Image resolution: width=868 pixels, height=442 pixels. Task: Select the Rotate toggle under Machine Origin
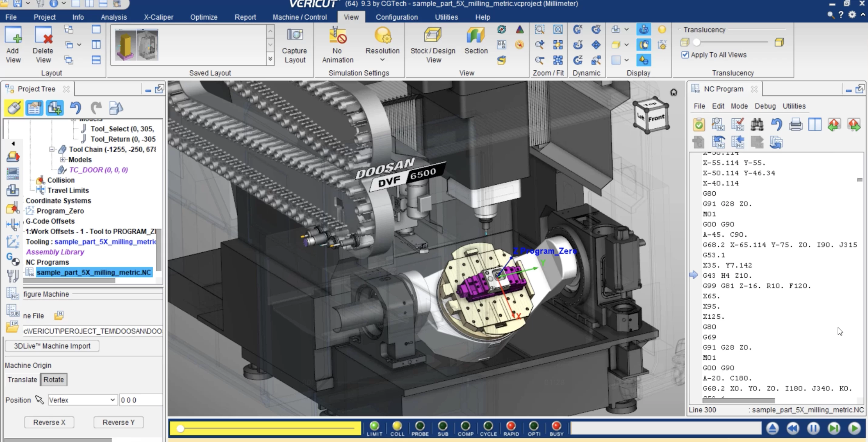point(54,379)
